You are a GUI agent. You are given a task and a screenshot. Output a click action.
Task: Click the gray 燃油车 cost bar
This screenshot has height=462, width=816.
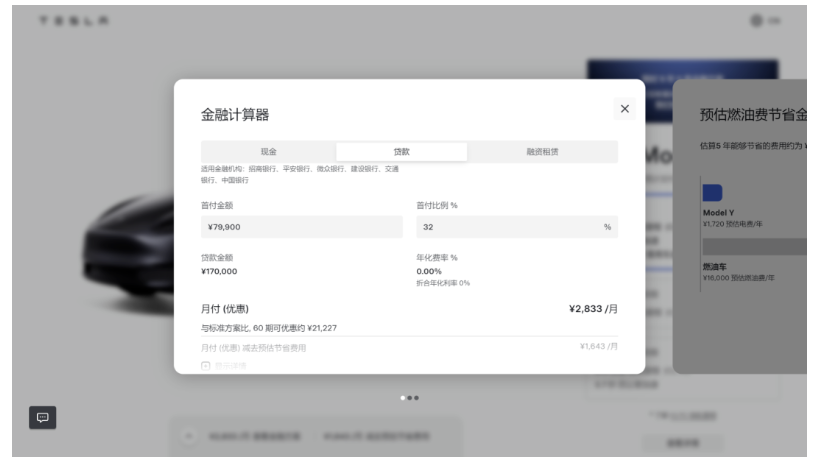tap(754, 246)
